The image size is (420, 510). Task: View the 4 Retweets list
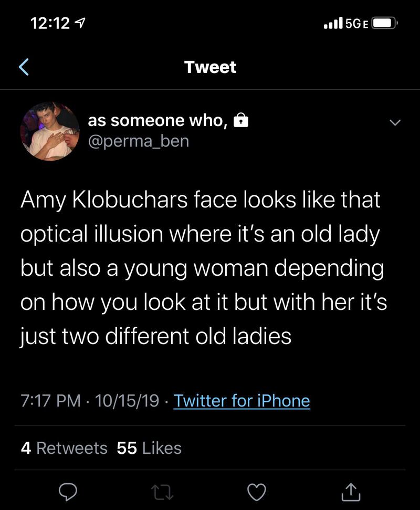coord(64,448)
